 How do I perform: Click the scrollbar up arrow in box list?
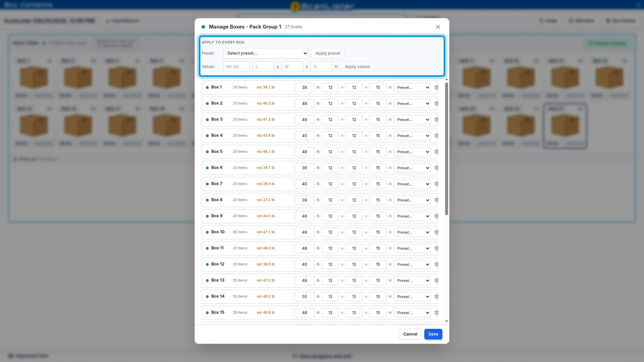(446, 79)
